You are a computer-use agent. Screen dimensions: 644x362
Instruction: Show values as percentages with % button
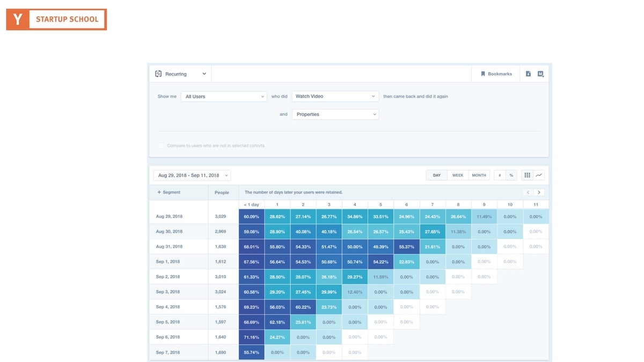511,175
